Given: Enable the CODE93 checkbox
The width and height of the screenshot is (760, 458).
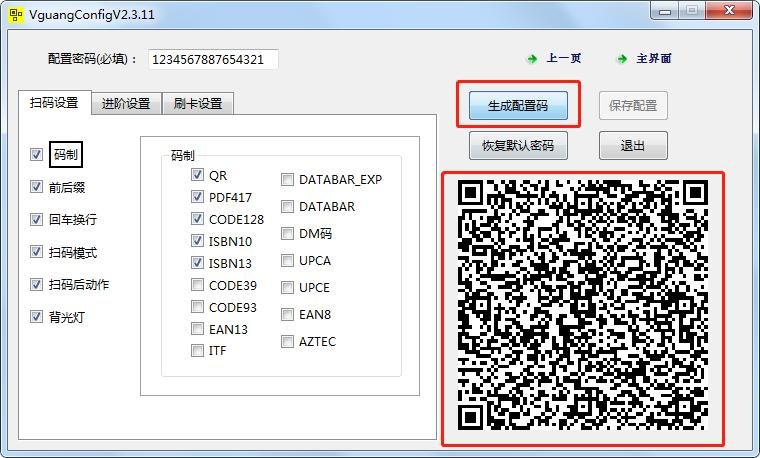Looking at the screenshot, I should click(197, 307).
